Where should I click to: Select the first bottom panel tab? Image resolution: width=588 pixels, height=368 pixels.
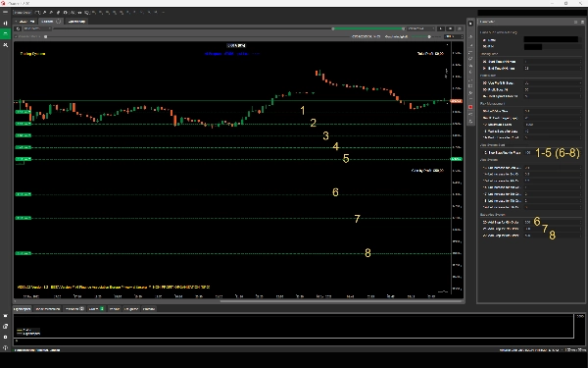pos(23,309)
